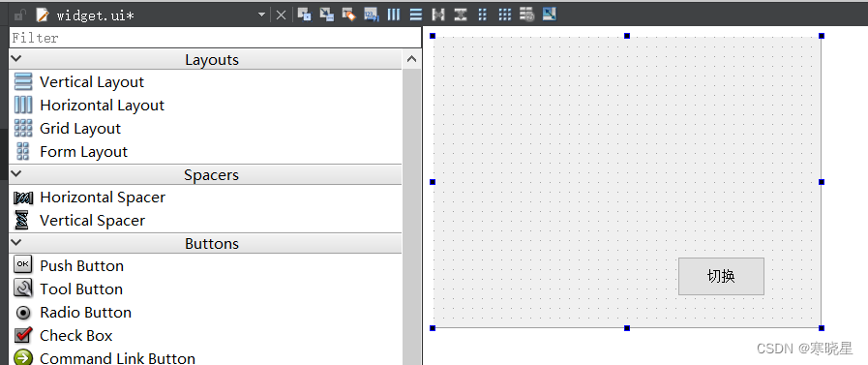Open the widget.ui document dropdown arrow
The image size is (868, 365).
(262, 15)
